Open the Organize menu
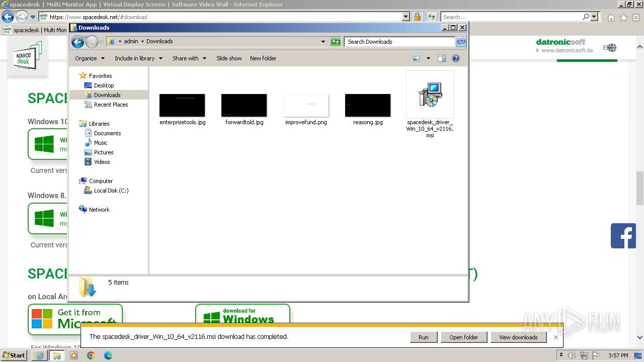The height and width of the screenshot is (362, 644). click(90, 58)
